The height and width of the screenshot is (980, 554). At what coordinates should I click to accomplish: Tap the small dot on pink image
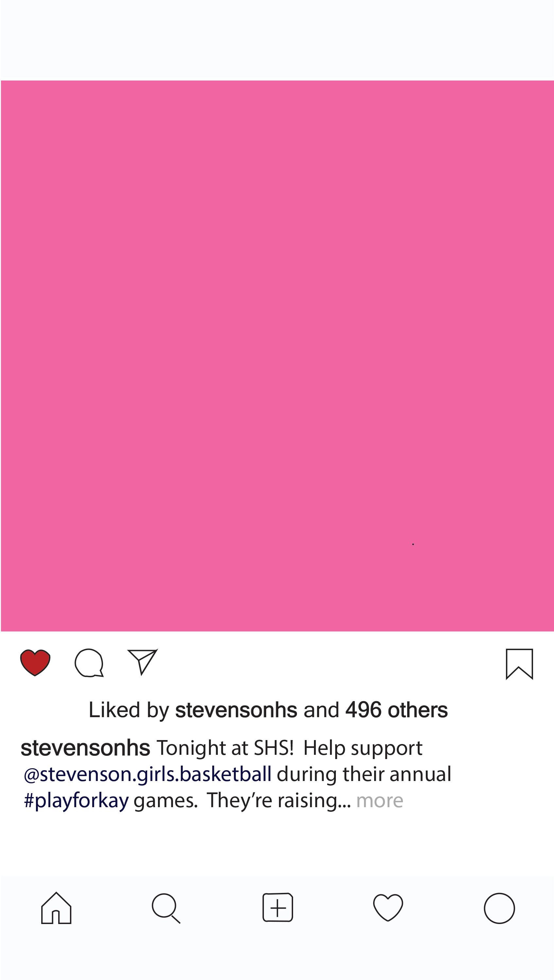(413, 544)
